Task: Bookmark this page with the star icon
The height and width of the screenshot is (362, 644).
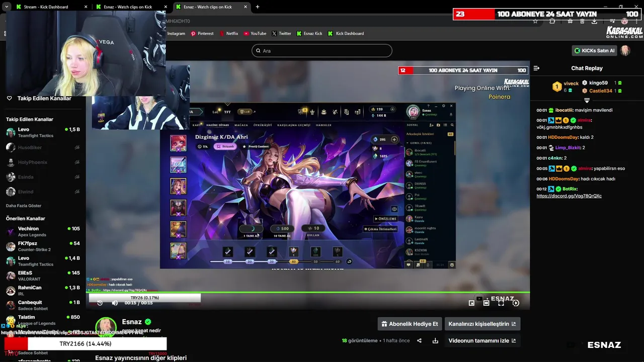Action: click(535, 21)
